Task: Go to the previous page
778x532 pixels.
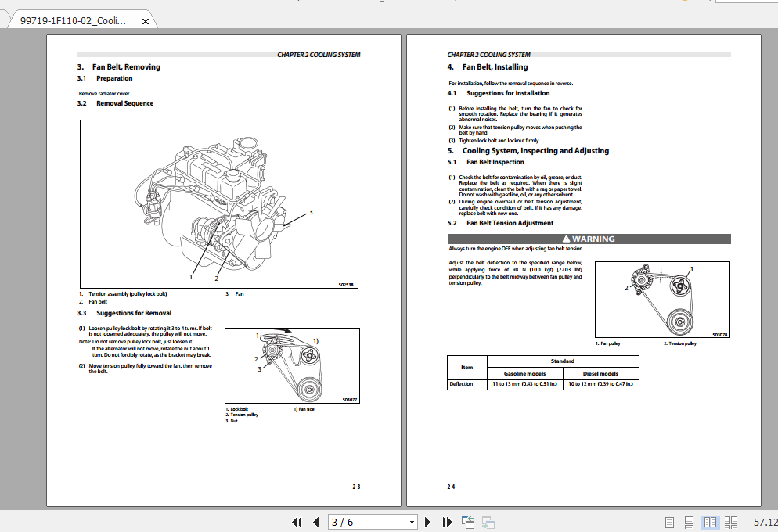Action: click(x=315, y=522)
